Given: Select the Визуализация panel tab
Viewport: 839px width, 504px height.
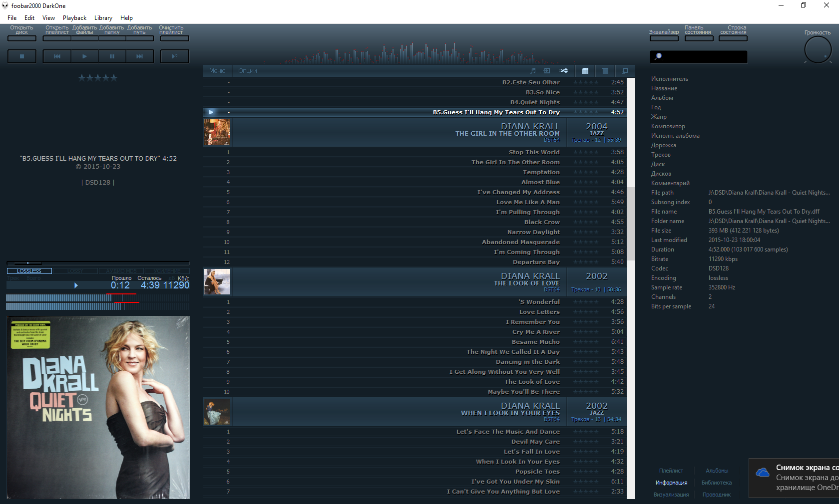Looking at the screenshot, I should click(x=671, y=495).
